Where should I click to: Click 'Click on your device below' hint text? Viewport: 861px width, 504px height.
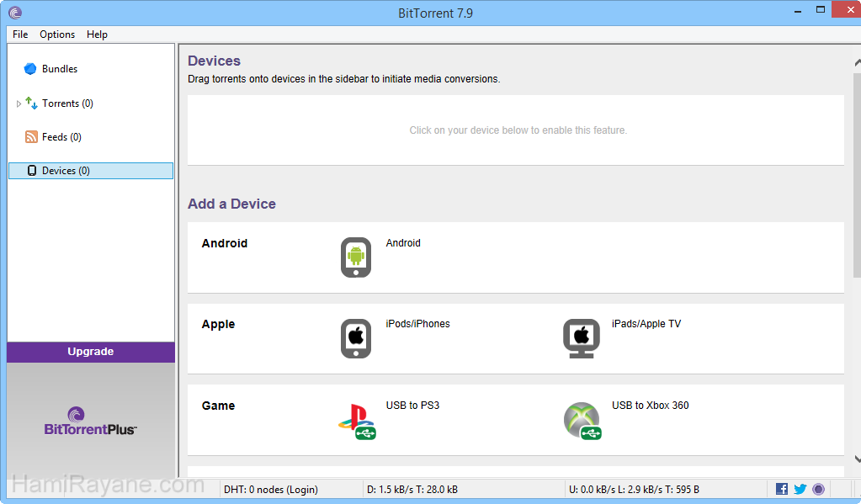pyautogui.click(x=518, y=130)
